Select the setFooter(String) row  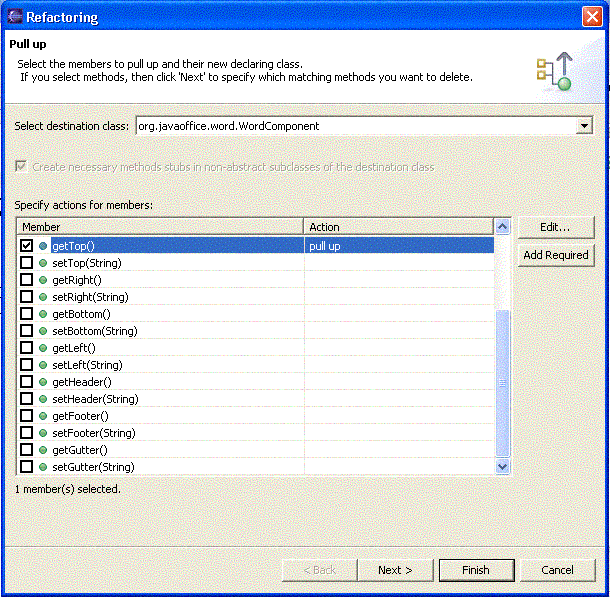pyautogui.click(x=93, y=433)
